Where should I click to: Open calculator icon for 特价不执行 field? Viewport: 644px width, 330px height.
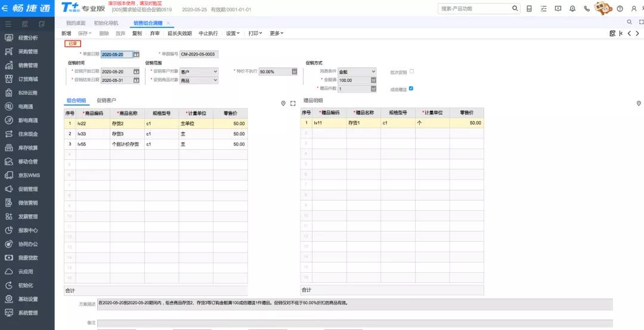pos(295,72)
